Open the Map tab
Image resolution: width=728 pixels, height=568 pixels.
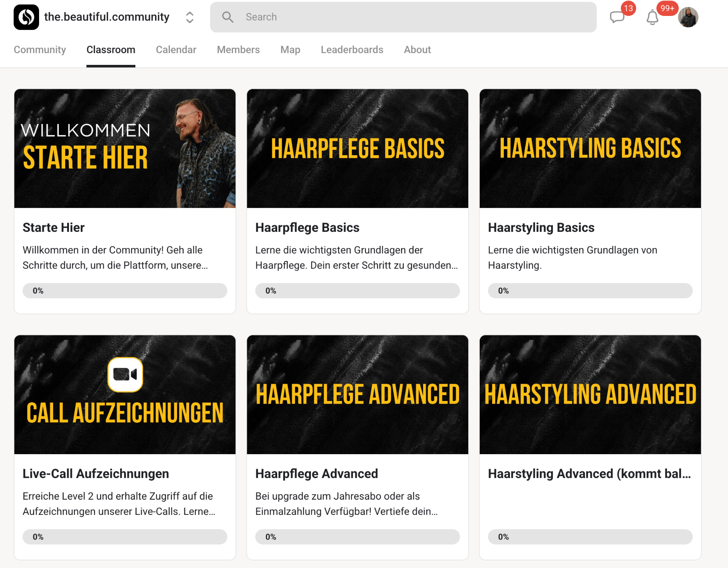[x=290, y=50]
